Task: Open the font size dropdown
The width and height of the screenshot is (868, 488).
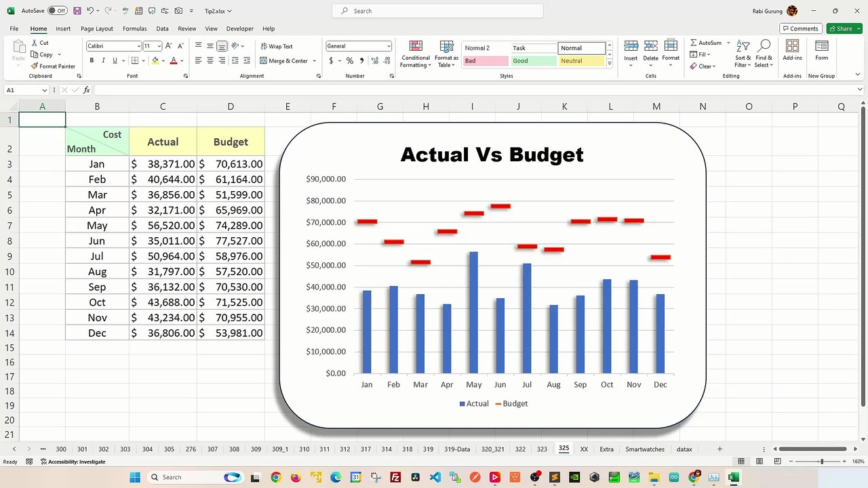Action: click(159, 46)
